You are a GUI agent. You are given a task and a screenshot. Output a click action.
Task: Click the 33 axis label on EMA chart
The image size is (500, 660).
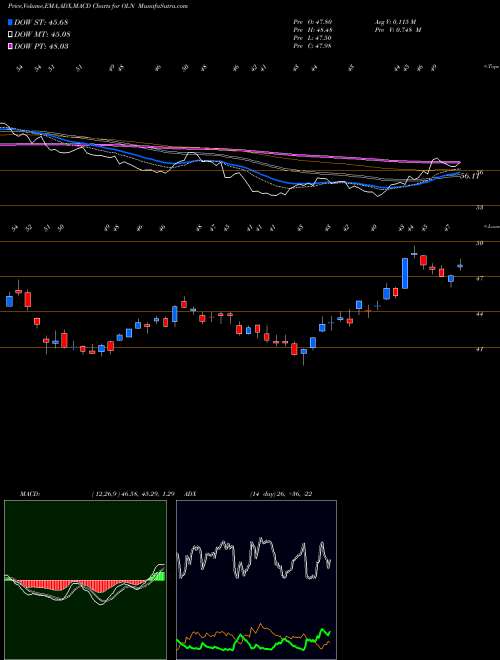click(x=479, y=208)
